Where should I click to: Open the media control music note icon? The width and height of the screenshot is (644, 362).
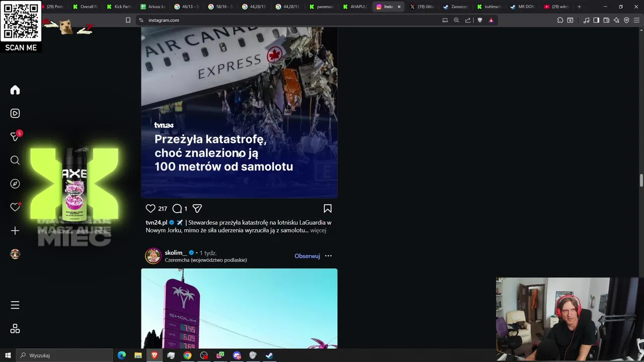586,20
